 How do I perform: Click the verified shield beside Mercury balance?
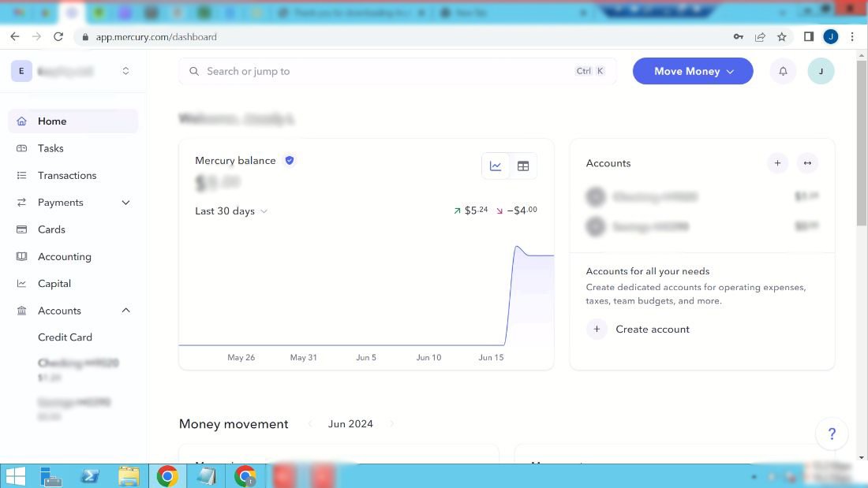click(x=290, y=161)
